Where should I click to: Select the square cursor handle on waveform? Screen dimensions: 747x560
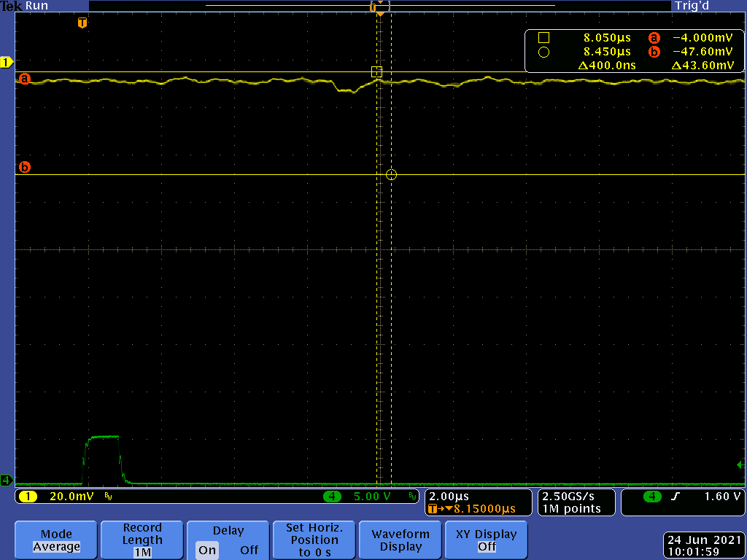(x=376, y=71)
